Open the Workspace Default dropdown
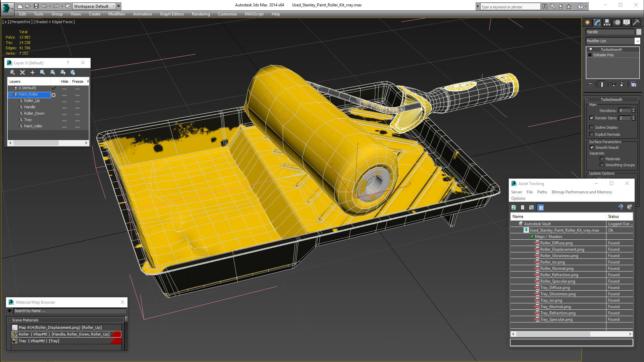 coord(113,6)
